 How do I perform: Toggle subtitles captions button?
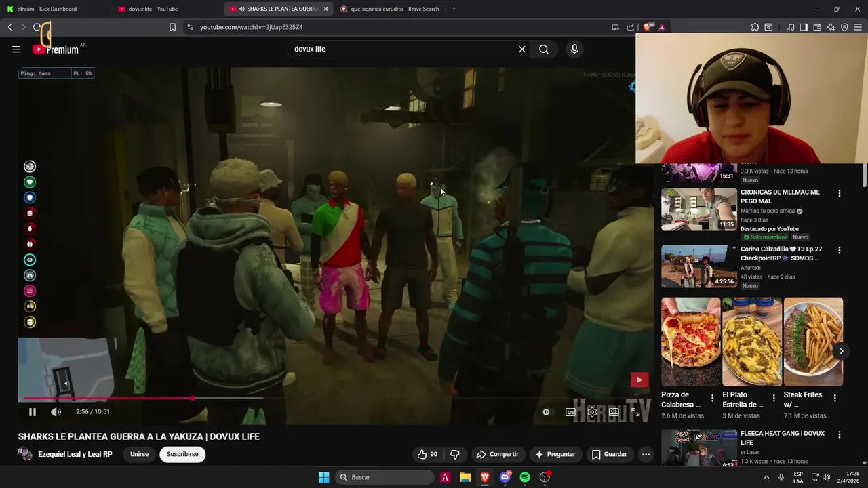click(x=570, y=411)
